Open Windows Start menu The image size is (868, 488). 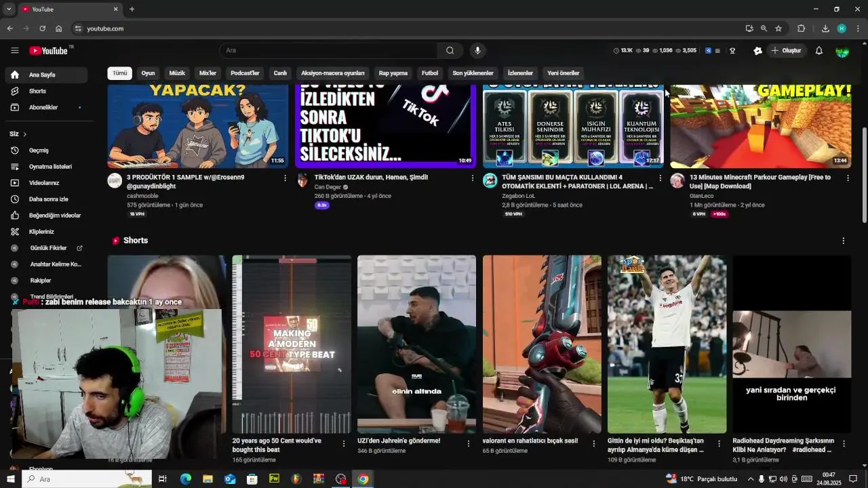pos(10,479)
